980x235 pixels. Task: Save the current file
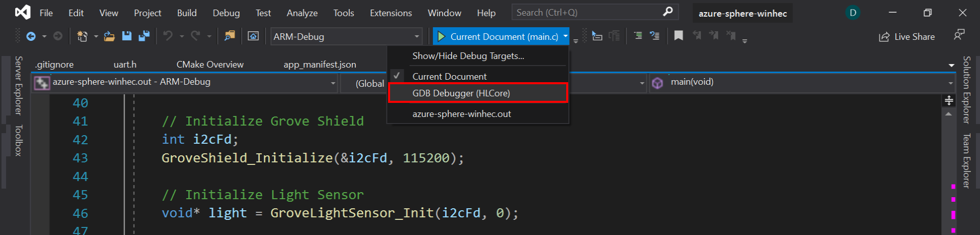click(x=127, y=36)
